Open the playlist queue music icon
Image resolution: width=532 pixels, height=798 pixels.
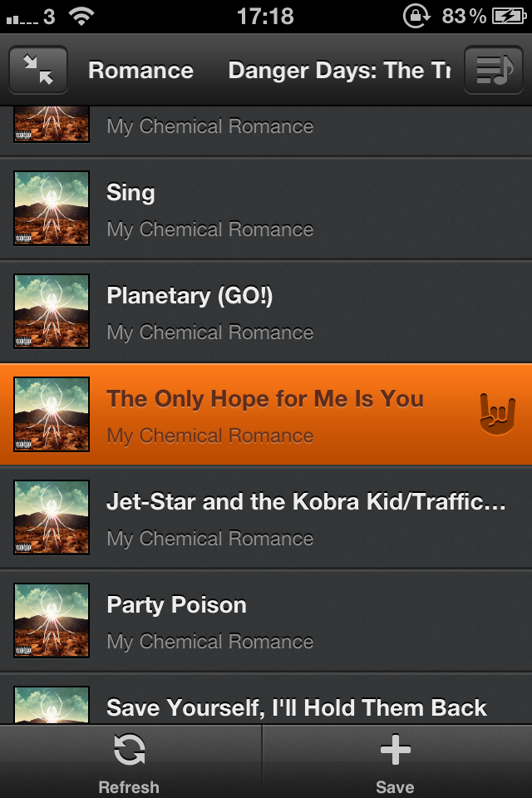493,71
